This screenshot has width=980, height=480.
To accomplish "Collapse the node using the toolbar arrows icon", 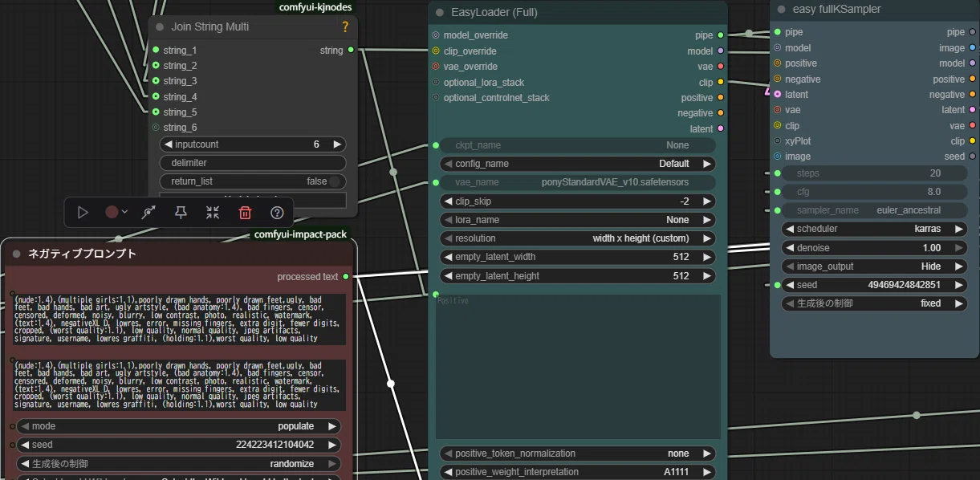I will point(213,213).
